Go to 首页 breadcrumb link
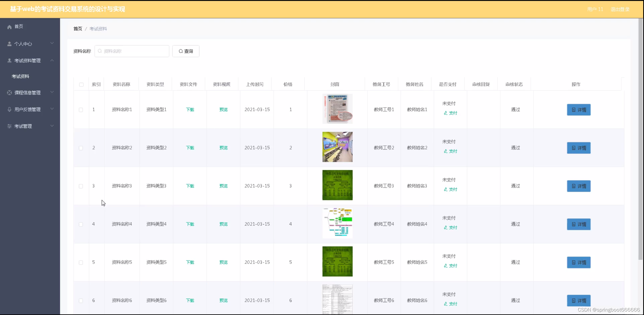The width and height of the screenshot is (644, 315). point(78,29)
